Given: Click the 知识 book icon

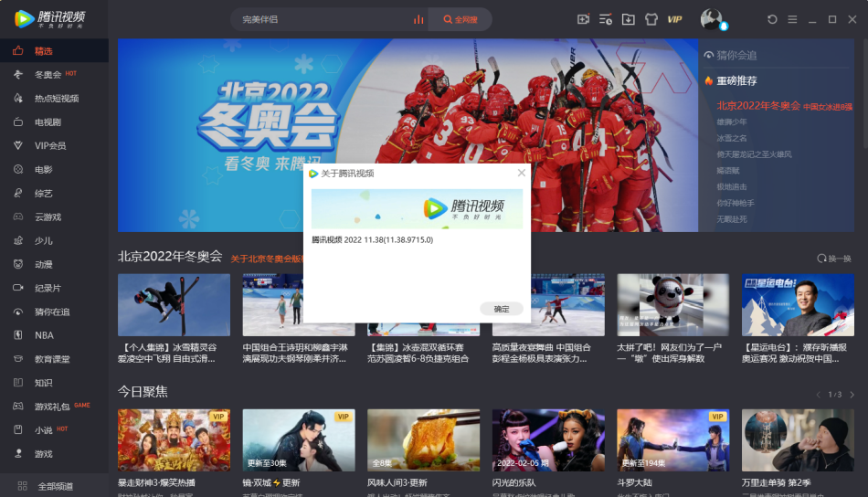Looking at the screenshot, I should (x=18, y=383).
